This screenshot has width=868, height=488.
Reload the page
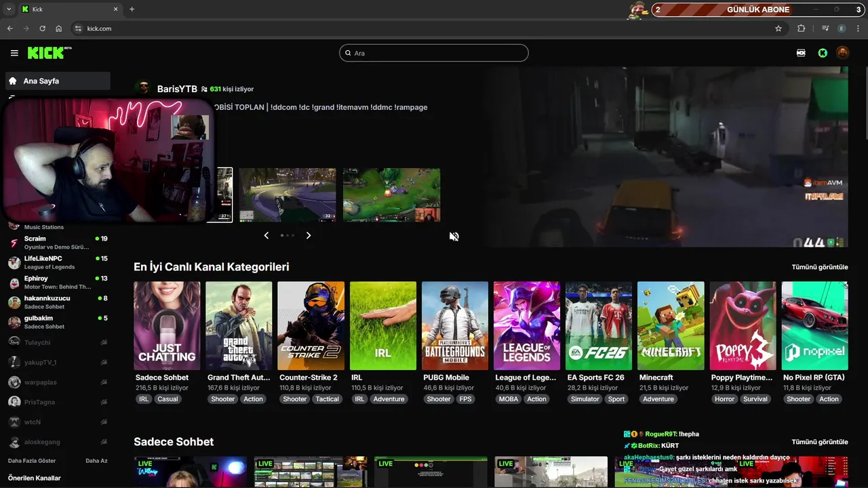(x=42, y=28)
